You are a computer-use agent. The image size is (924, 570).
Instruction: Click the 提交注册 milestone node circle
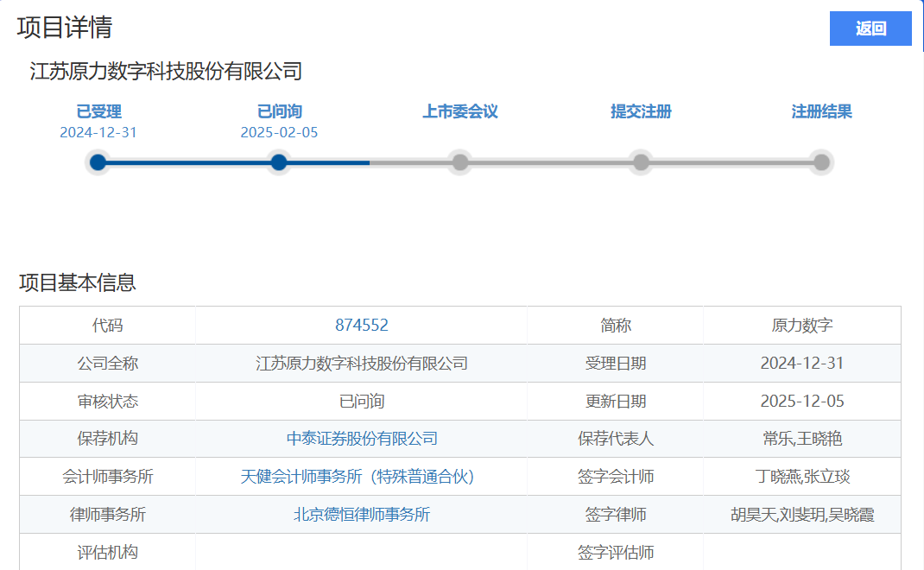pos(639,161)
